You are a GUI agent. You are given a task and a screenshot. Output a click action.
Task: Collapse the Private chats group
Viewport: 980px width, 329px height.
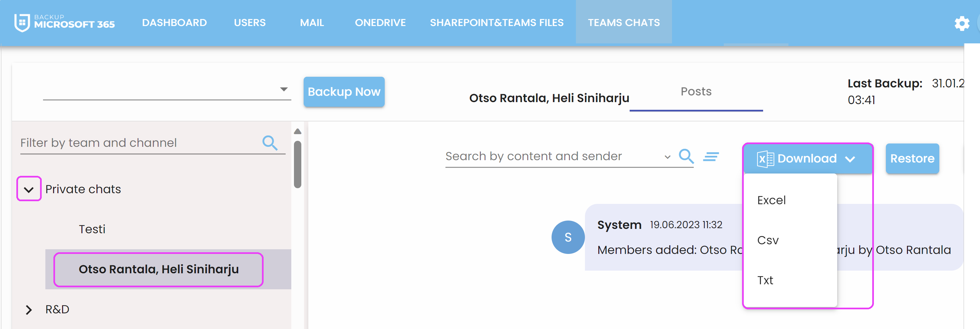point(29,189)
